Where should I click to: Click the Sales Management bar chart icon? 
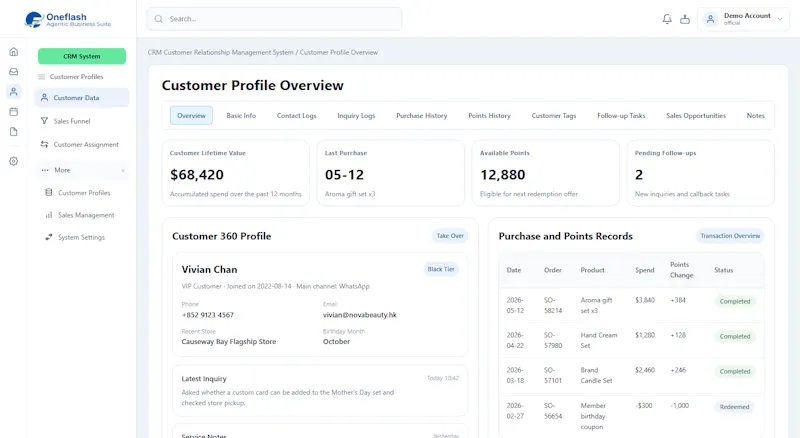[x=48, y=215]
